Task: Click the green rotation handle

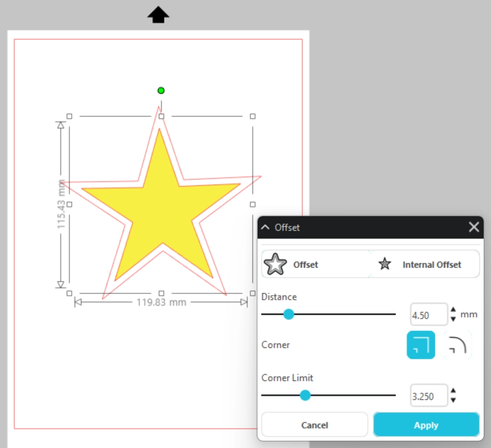Action: coord(161,91)
